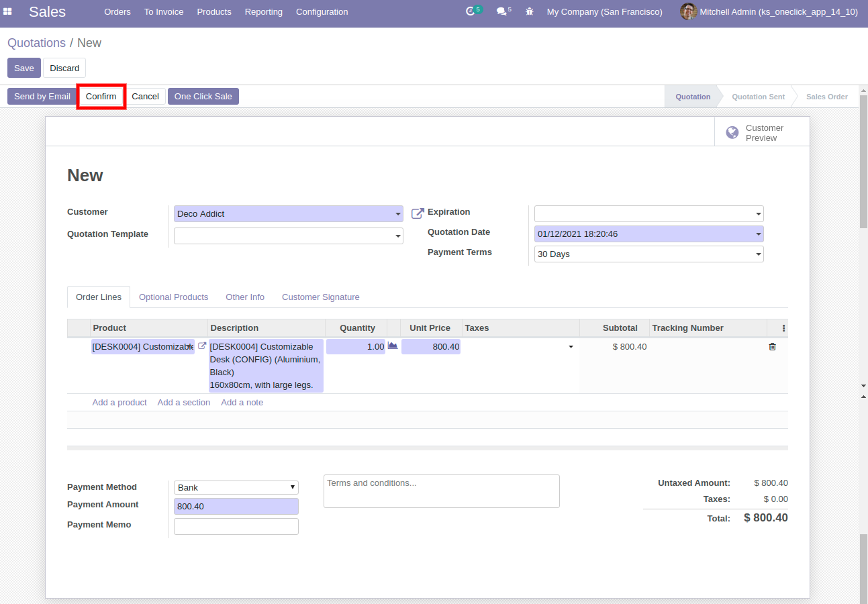Screen dimensions: 868x604
Task: Switch to the Optional Products tab
Action: 173,297
